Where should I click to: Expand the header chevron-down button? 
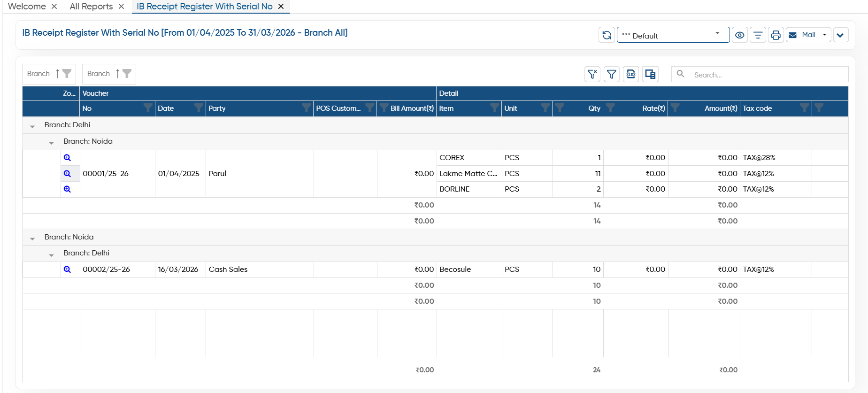(841, 35)
